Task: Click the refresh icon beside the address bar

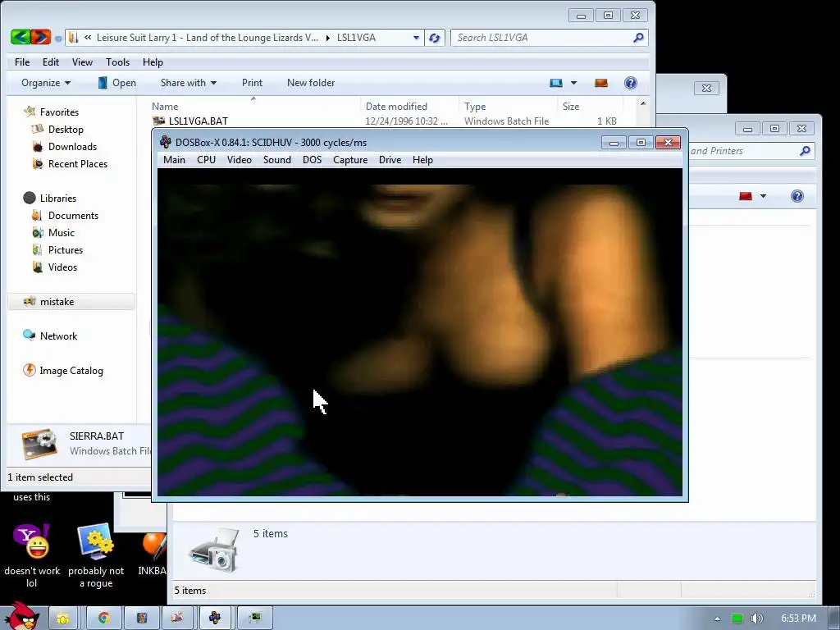Action: tap(435, 38)
